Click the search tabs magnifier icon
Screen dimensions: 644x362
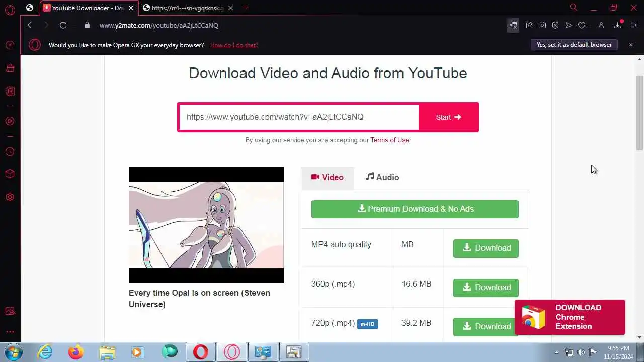(x=573, y=8)
